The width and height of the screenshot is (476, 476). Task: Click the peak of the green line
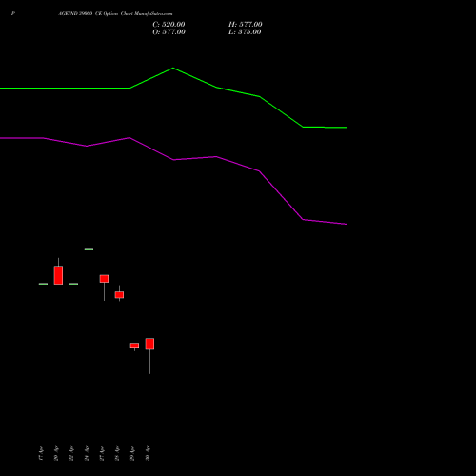click(x=173, y=68)
